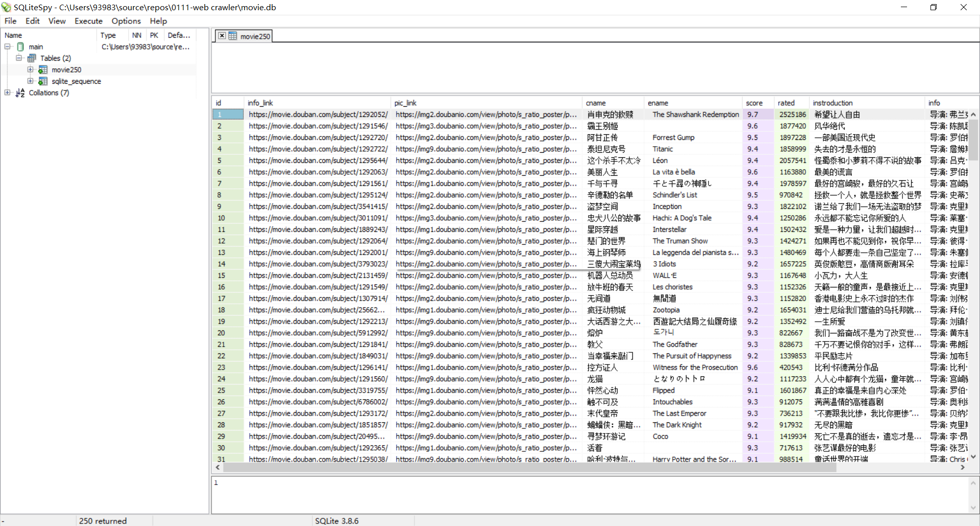
Task: Click The Last Emperor ename cell
Action: 693,413
